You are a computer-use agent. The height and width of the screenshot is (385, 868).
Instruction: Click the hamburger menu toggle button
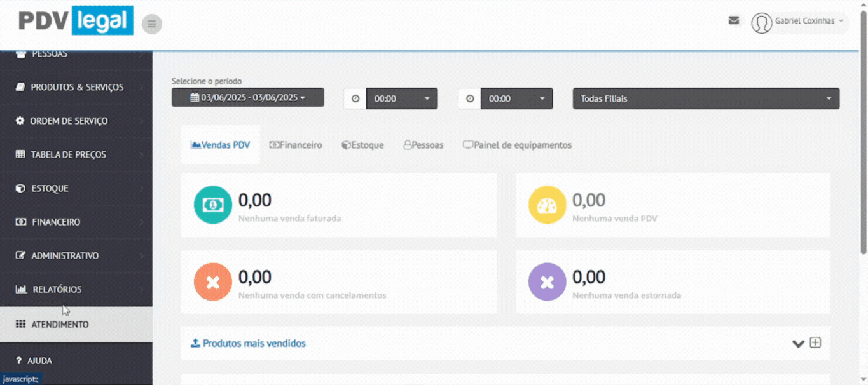coord(151,24)
